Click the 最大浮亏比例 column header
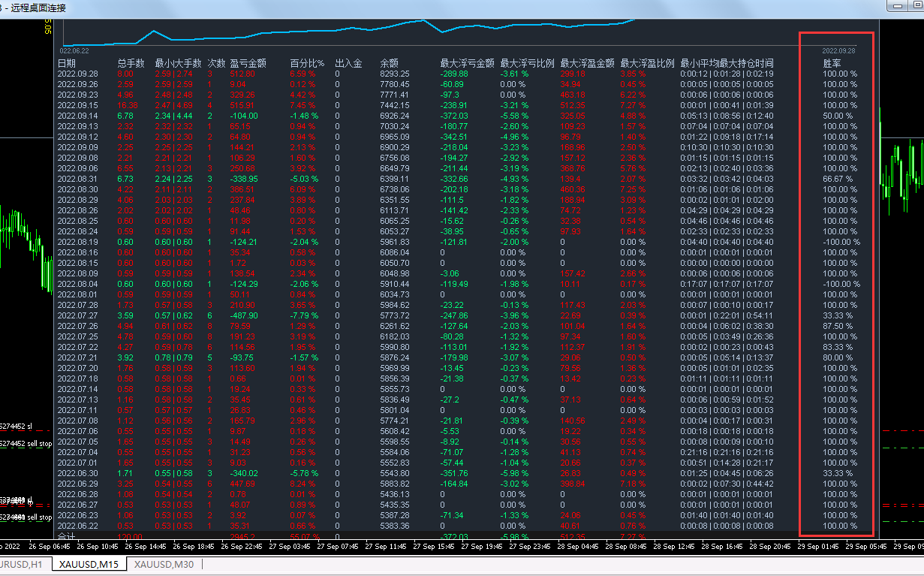The width and height of the screenshot is (924, 576). (527, 63)
